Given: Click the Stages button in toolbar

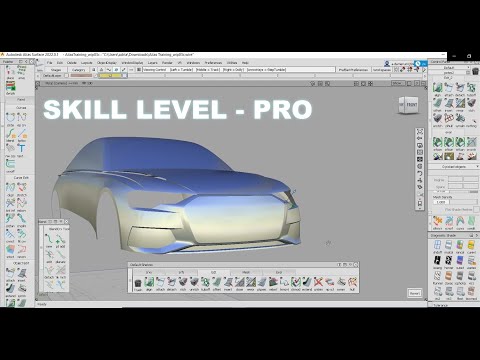Looking at the screenshot, I should pyautogui.click(x=56, y=70).
